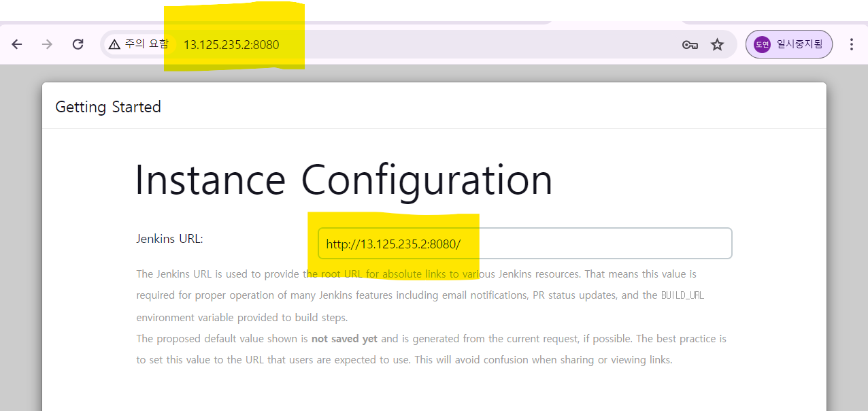Open saved passwords via the key icon
This screenshot has width=868, height=411.
[690, 45]
